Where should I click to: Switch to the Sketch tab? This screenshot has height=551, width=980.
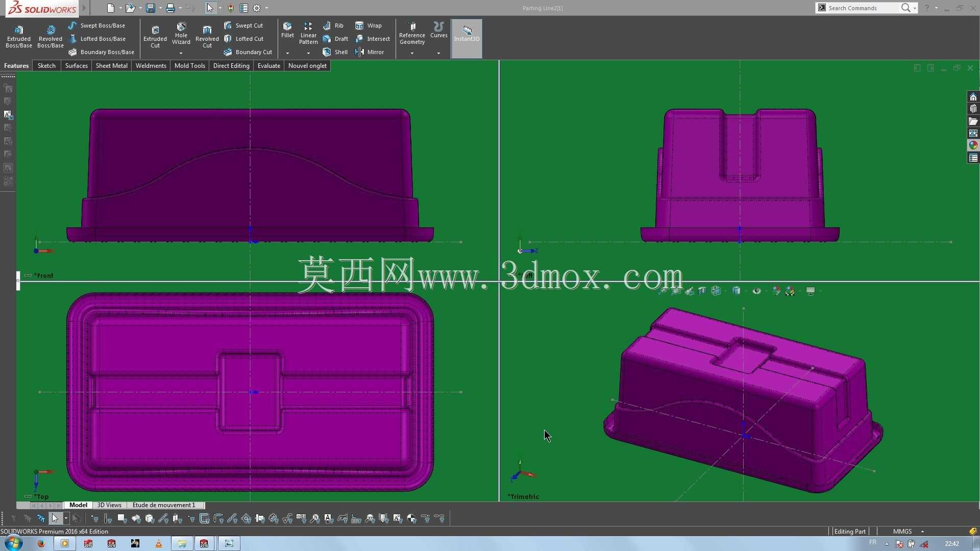click(x=46, y=66)
